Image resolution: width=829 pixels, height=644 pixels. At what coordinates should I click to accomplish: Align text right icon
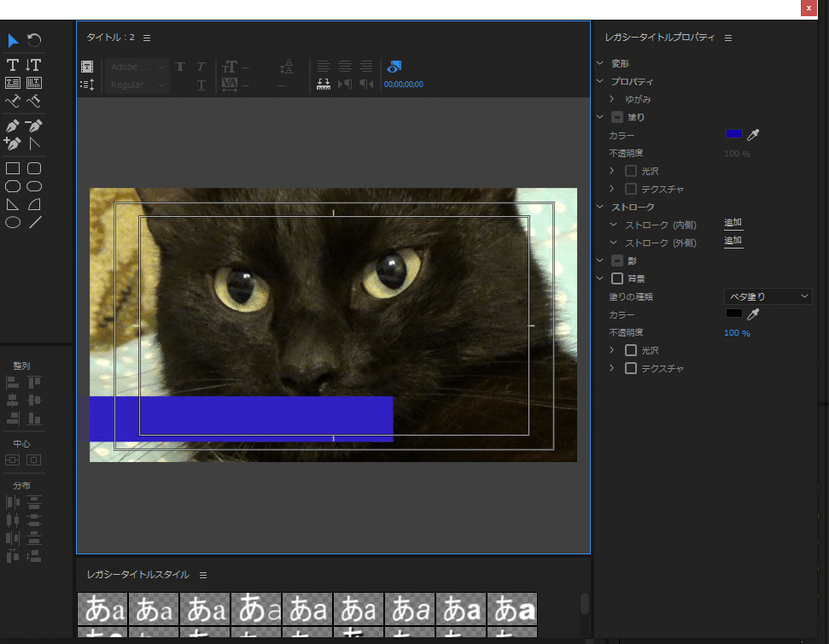tap(366, 67)
